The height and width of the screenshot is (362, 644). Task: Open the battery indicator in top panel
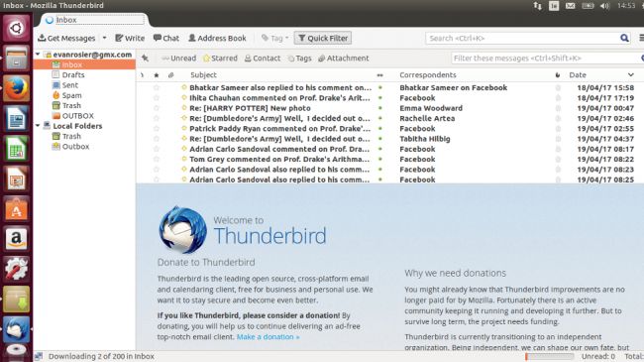point(588,6)
